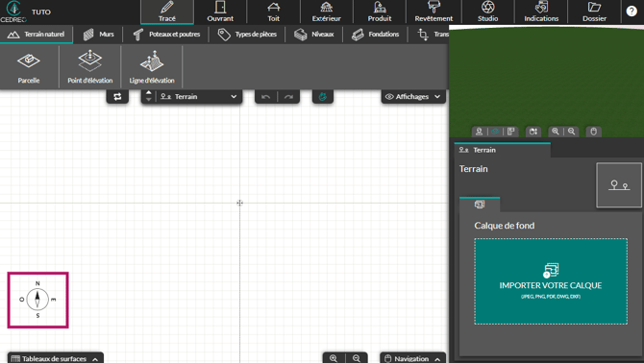The image size is (644, 363).
Task: Select the Murs sub-tab
Action: [x=99, y=35]
